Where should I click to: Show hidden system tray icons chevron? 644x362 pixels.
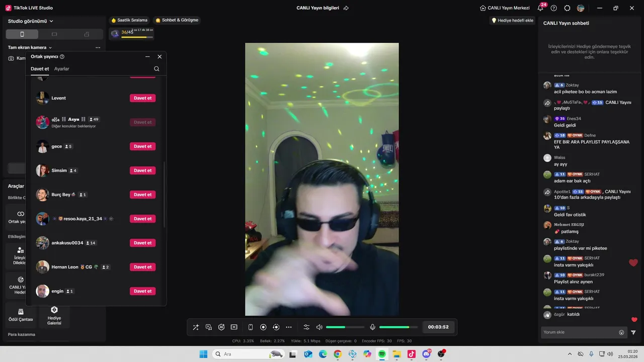tap(570, 354)
